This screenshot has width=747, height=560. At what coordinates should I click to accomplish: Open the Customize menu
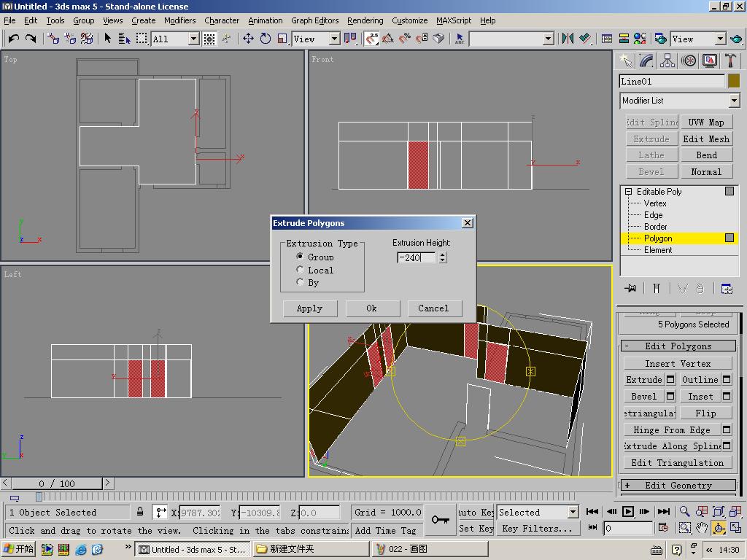point(410,20)
